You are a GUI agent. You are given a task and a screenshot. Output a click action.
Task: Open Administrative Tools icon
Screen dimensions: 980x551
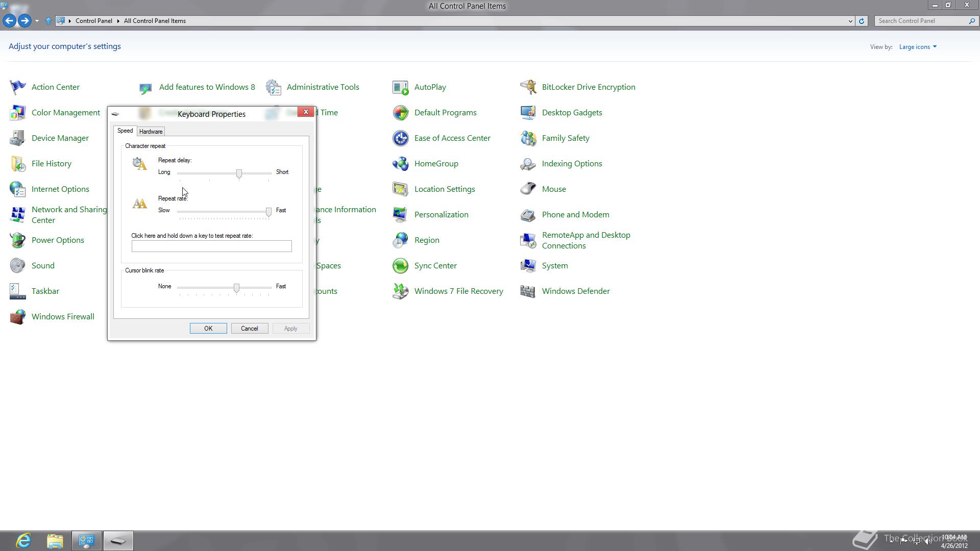(273, 87)
